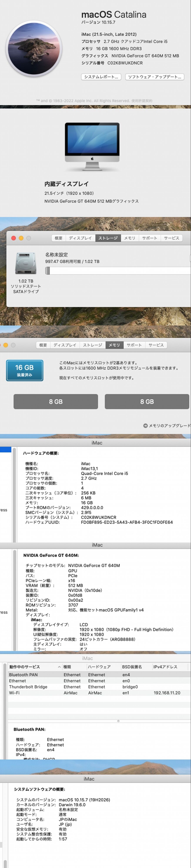The height and width of the screenshot is (868, 191).
Task: Click device ID value 0x0fd8
Action: [x=75, y=595]
